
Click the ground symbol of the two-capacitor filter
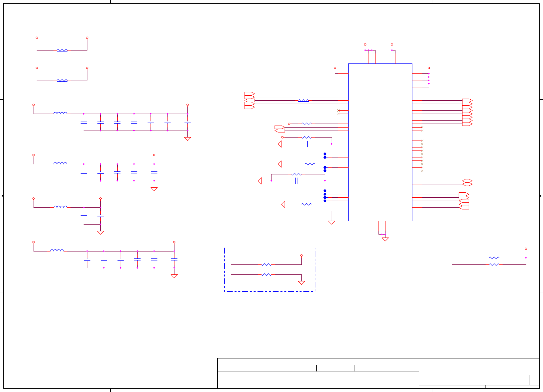click(100, 233)
